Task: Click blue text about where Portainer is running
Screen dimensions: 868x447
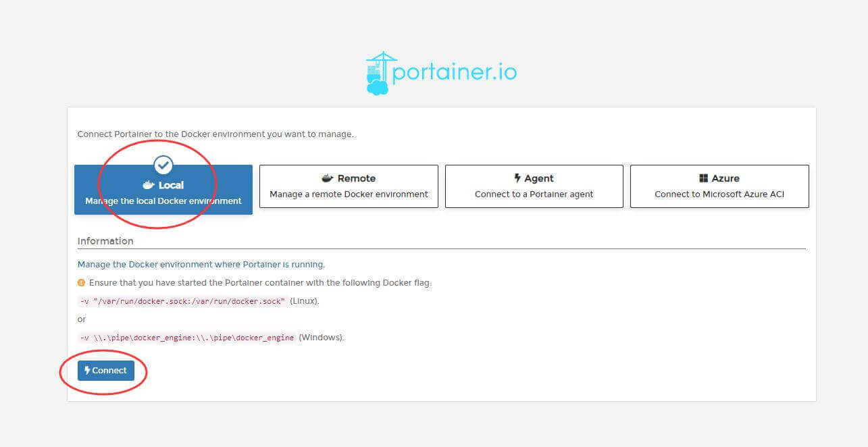Action: coord(201,265)
